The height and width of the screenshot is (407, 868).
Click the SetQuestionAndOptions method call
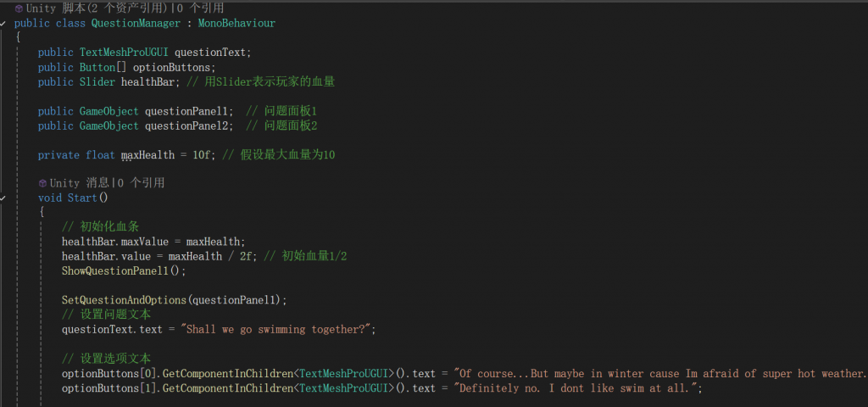(x=124, y=299)
